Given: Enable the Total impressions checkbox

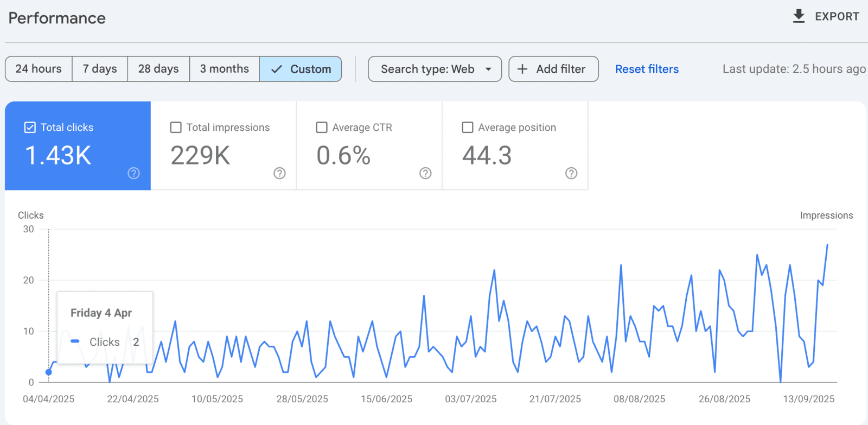Looking at the screenshot, I should click(x=176, y=128).
